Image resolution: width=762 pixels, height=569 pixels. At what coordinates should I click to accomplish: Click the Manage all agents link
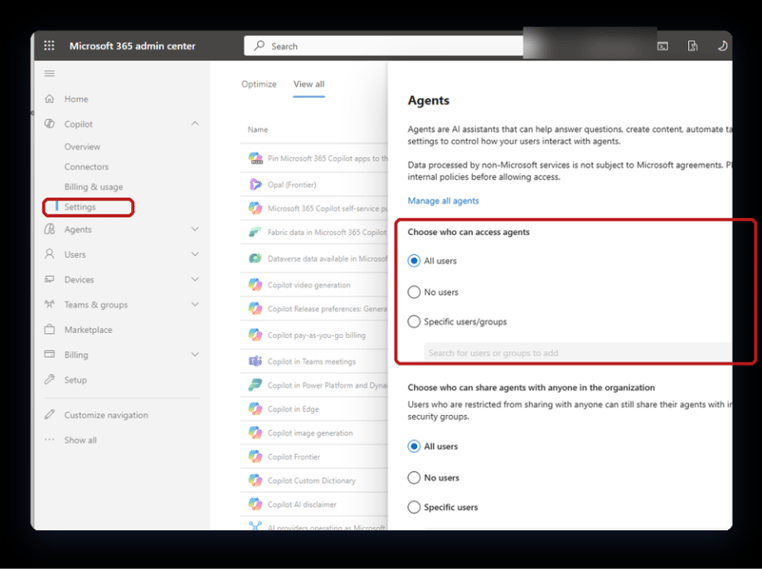(x=443, y=201)
